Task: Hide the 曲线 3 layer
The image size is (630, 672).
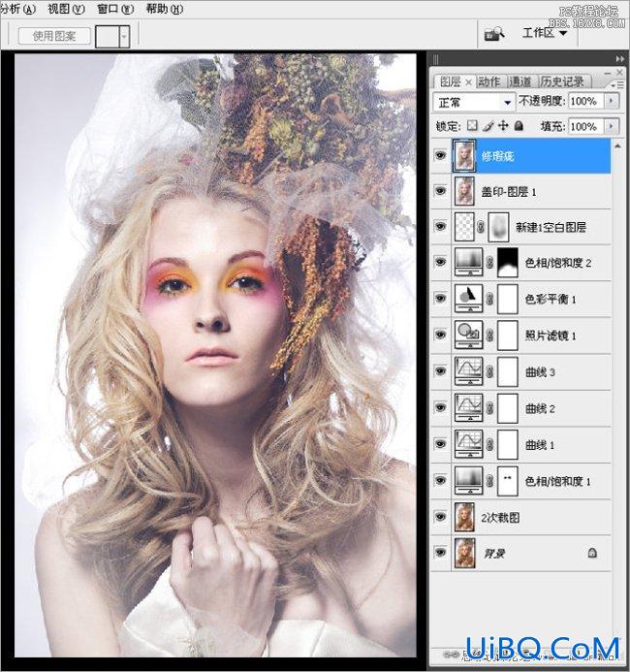Action: (x=440, y=371)
